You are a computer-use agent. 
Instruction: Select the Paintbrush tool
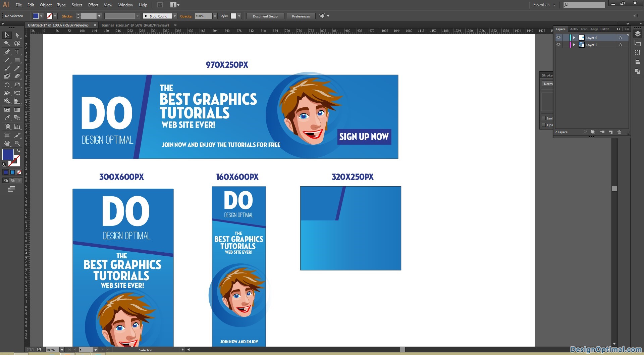7,68
